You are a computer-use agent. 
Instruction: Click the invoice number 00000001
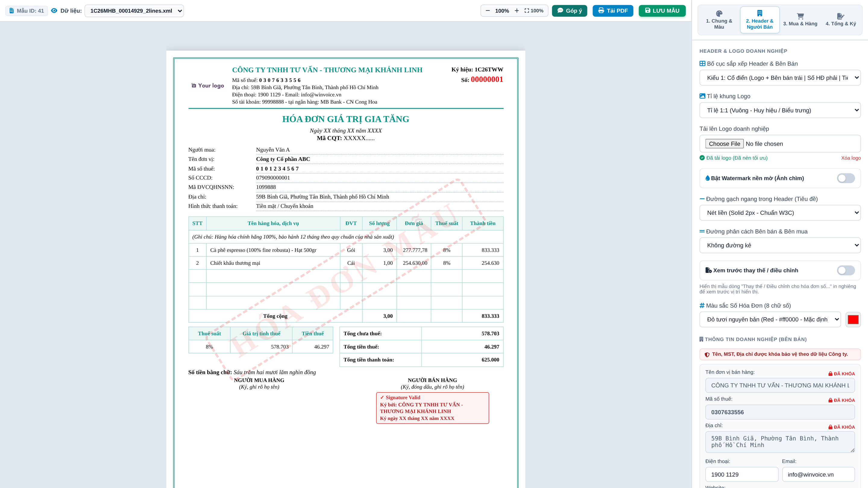(487, 80)
